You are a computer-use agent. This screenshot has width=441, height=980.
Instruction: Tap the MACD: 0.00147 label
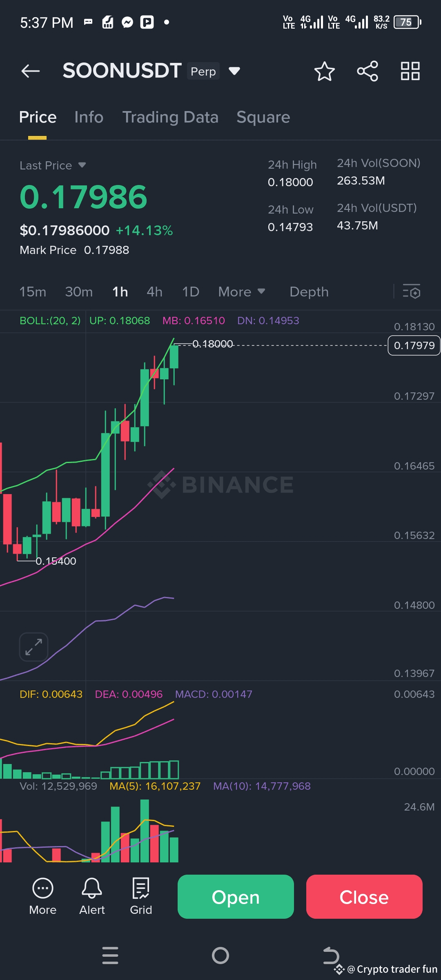pyautogui.click(x=214, y=694)
